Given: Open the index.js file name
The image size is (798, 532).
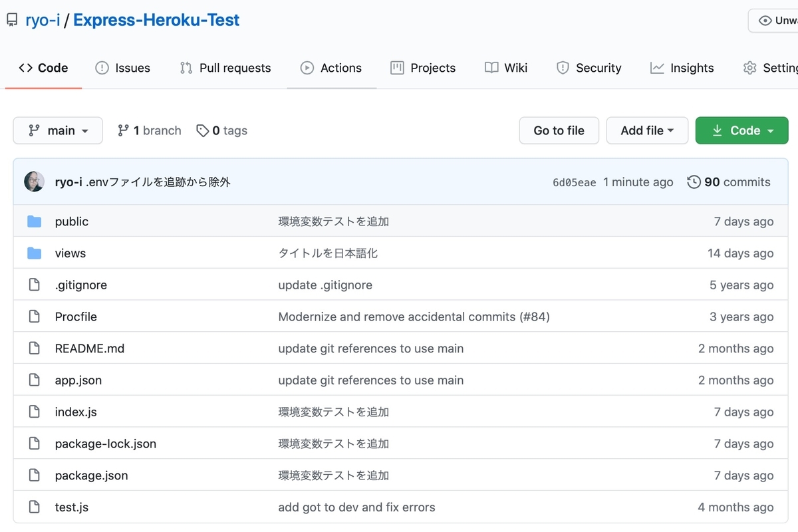Looking at the screenshot, I should 76,412.
